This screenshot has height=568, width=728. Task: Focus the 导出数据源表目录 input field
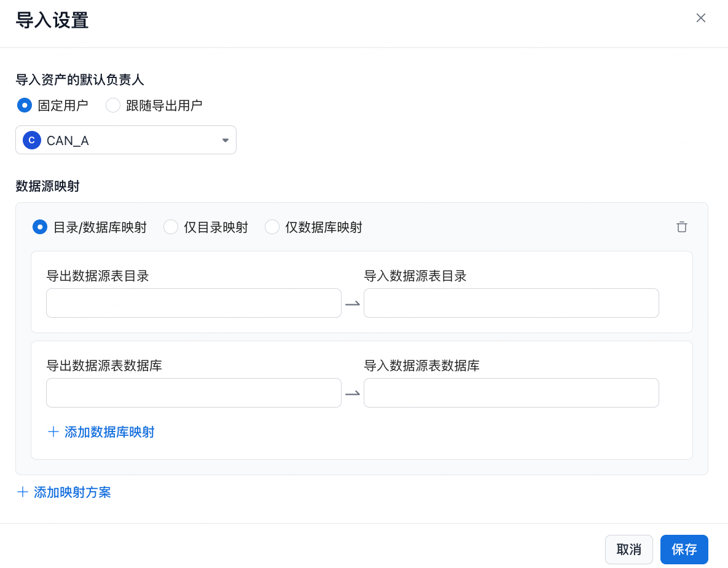point(194,303)
